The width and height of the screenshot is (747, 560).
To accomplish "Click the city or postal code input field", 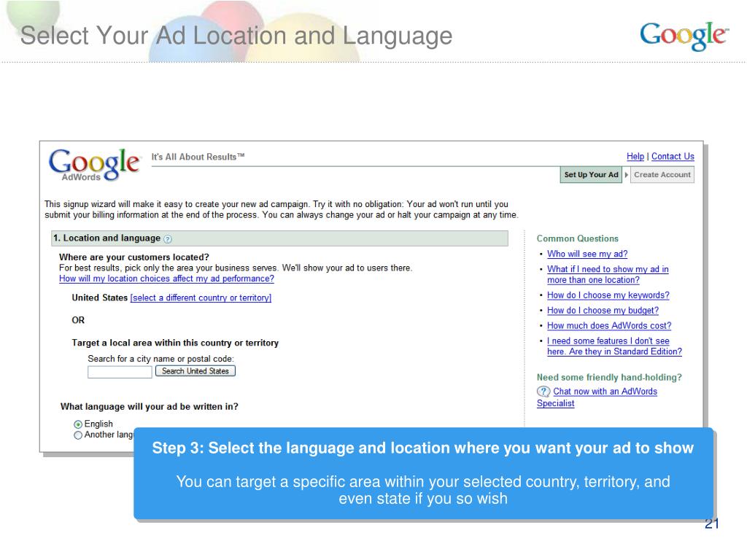I will coord(120,372).
